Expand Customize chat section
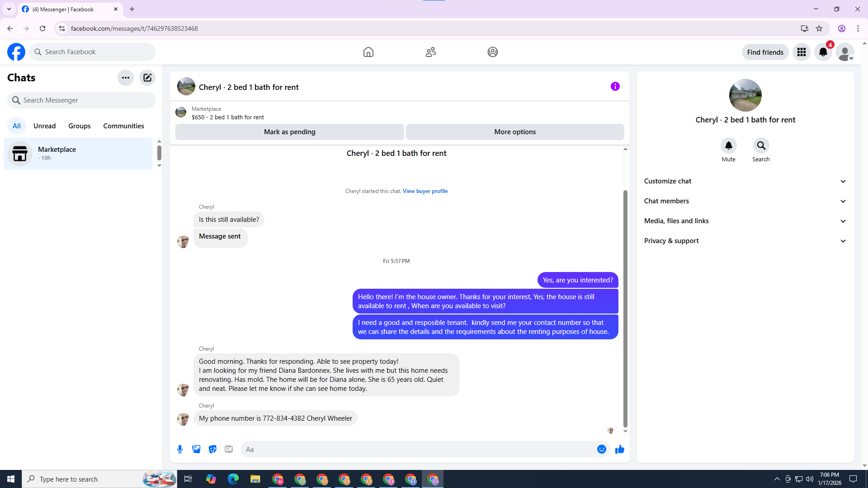The image size is (868, 488). [x=745, y=181]
